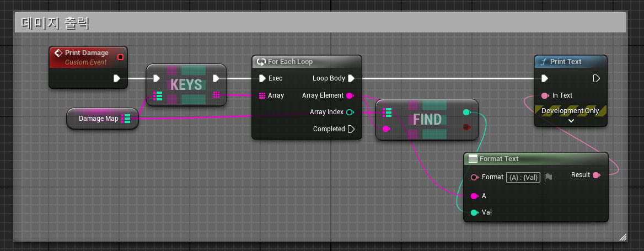Click the KEYS node input exec pin
The width and height of the screenshot is (644, 251).
[156, 78]
